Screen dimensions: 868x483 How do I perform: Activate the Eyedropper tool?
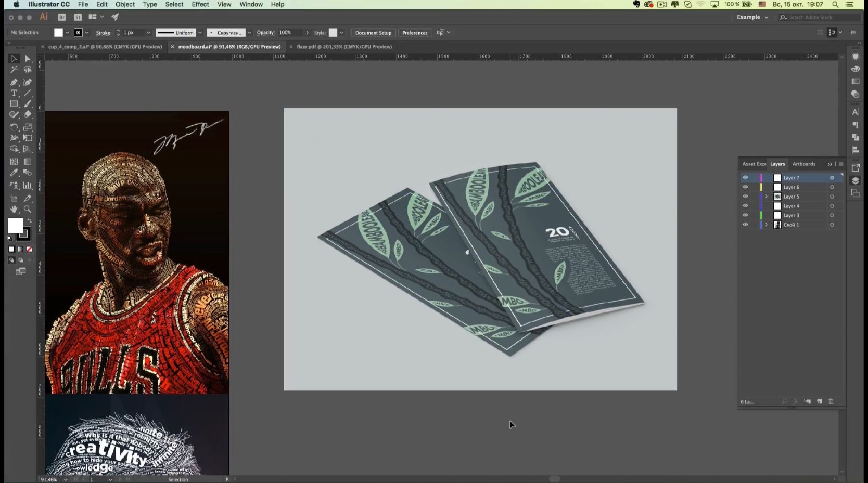click(14, 173)
